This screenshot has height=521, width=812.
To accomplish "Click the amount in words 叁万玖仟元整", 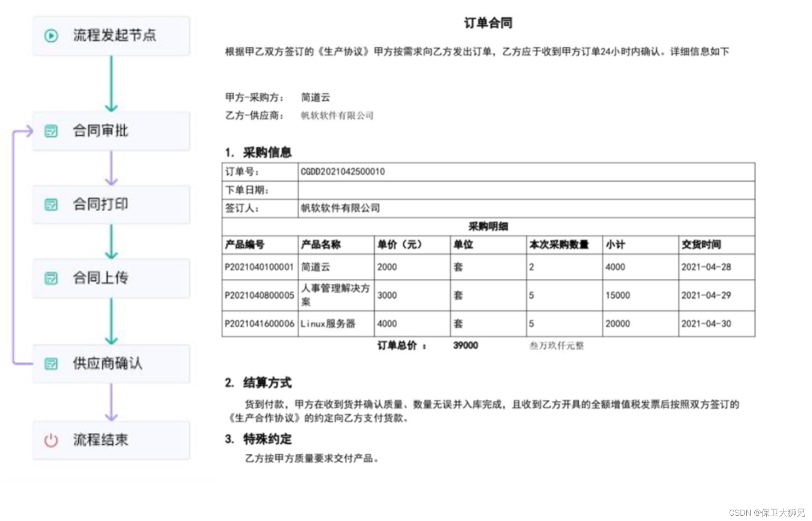I will point(557,346).
